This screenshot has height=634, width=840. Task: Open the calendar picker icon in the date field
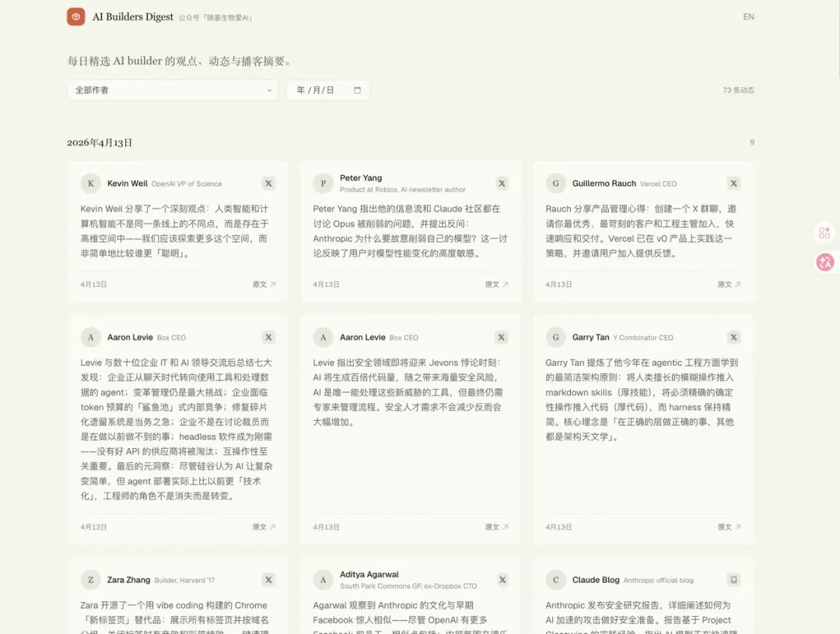[357, 90]
